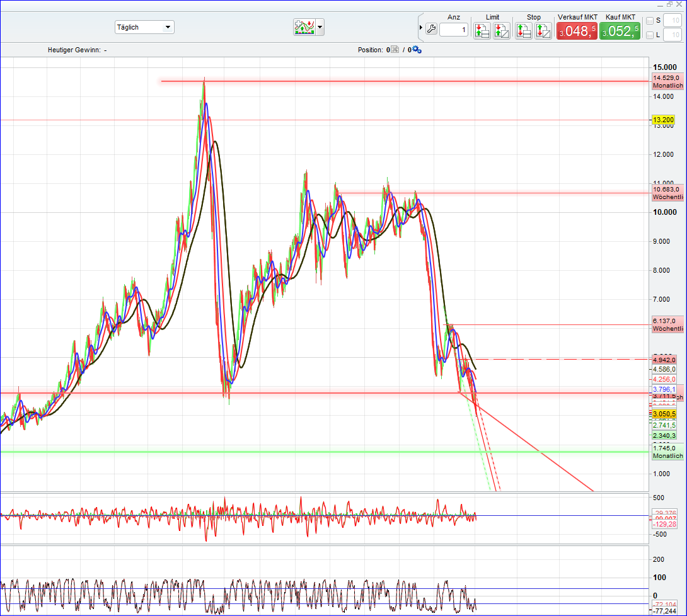Viewport: 687px width, 616px height.
Task: Select the yellow 3.050,5 price marker
Action: (x=663, y=414)
